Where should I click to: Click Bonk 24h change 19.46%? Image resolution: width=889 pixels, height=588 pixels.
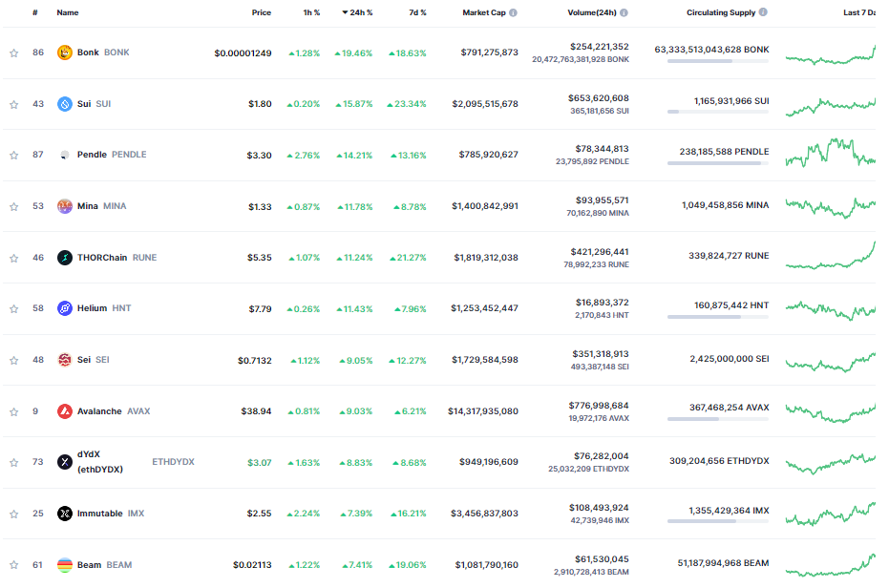(x=353, y=53)
